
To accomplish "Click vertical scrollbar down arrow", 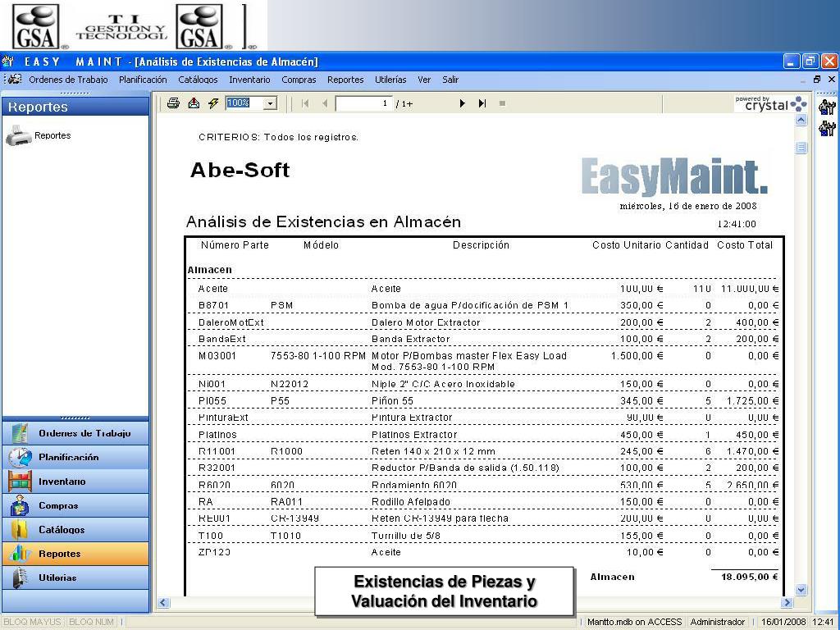I will [801, 590].
